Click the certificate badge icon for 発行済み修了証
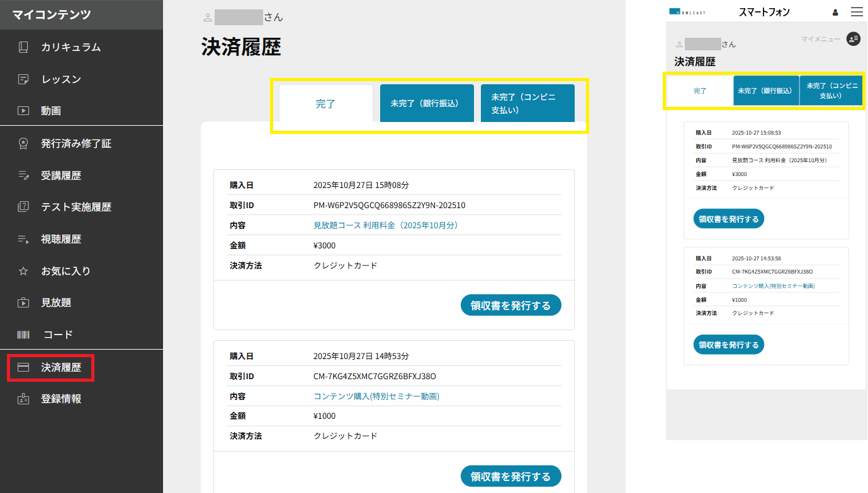868x493 pixels. [23, 143]
